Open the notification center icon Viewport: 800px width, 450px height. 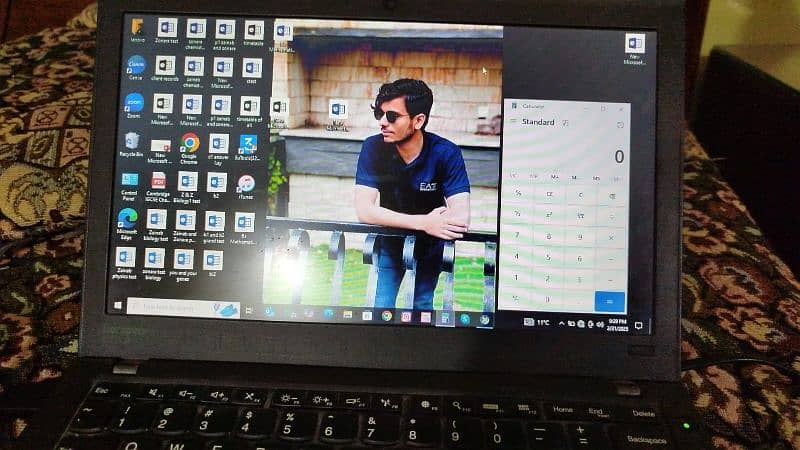[637, 326]
